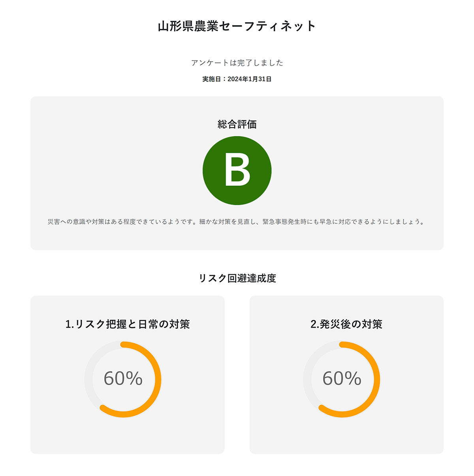474x476 pixels.
Task: Select the 1.リスク把握と日常の対策 card title
Action: pos(127,324)
